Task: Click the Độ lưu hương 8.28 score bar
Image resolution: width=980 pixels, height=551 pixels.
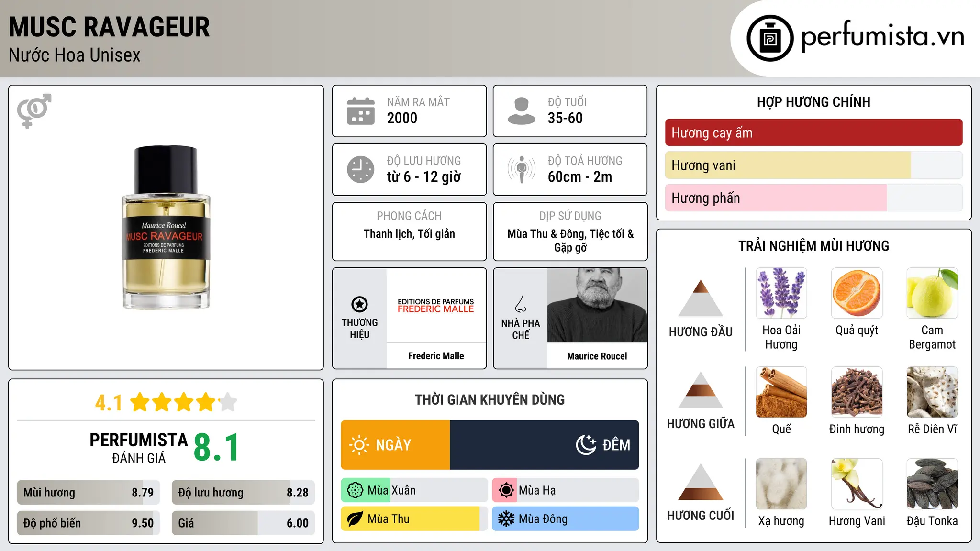Action: (x=244, y=493)
